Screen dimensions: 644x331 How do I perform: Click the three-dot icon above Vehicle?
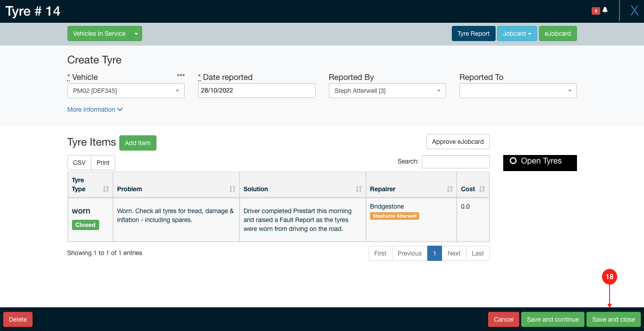[181, 75]
